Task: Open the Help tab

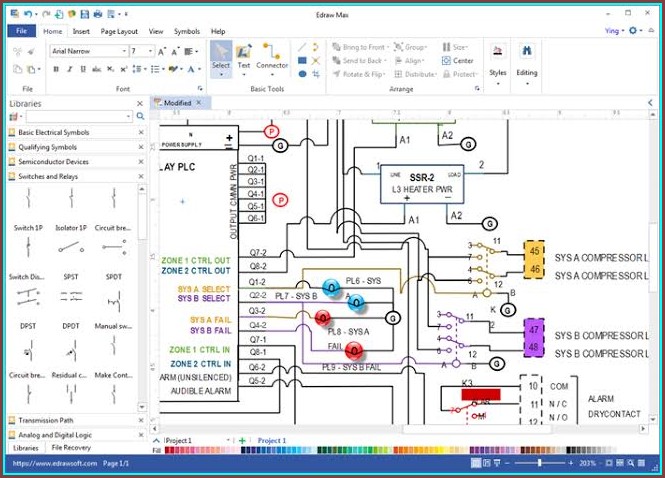Action: [218, 31]
